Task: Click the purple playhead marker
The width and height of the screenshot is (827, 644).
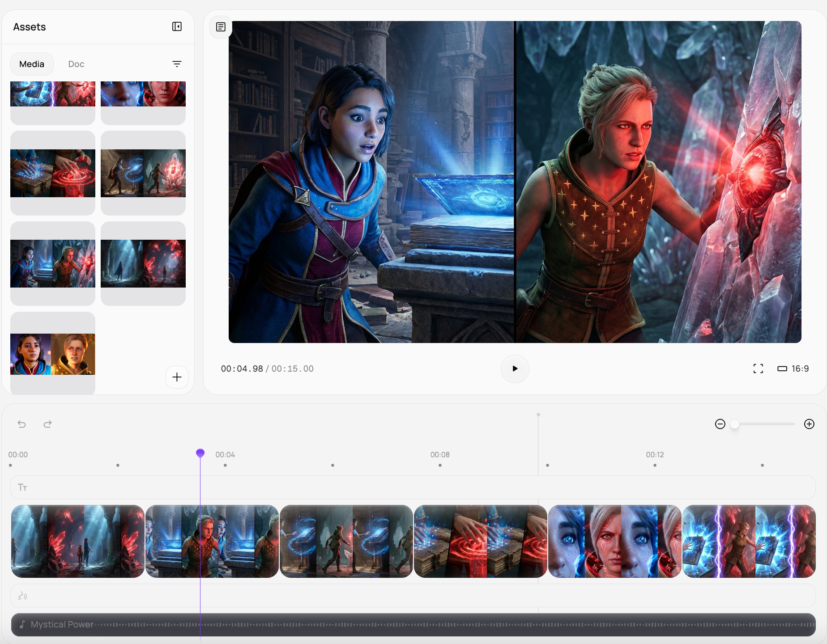Action: coord(200,453)
